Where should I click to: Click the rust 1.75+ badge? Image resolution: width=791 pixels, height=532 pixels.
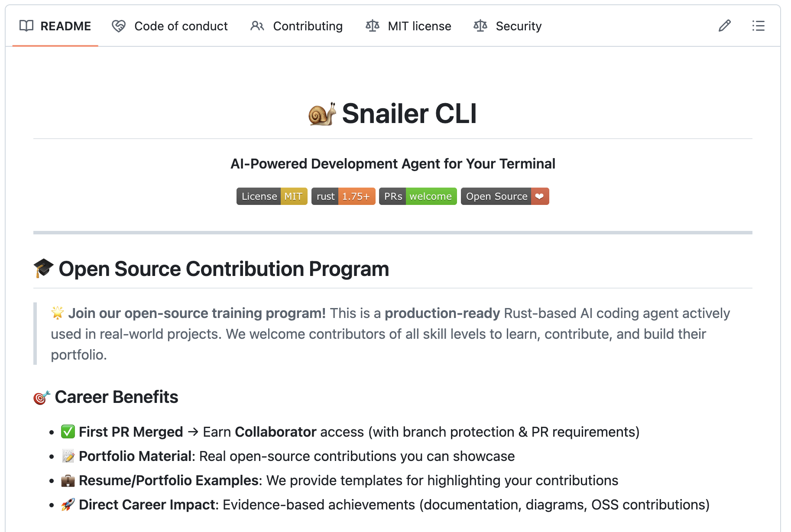(343, 196)
